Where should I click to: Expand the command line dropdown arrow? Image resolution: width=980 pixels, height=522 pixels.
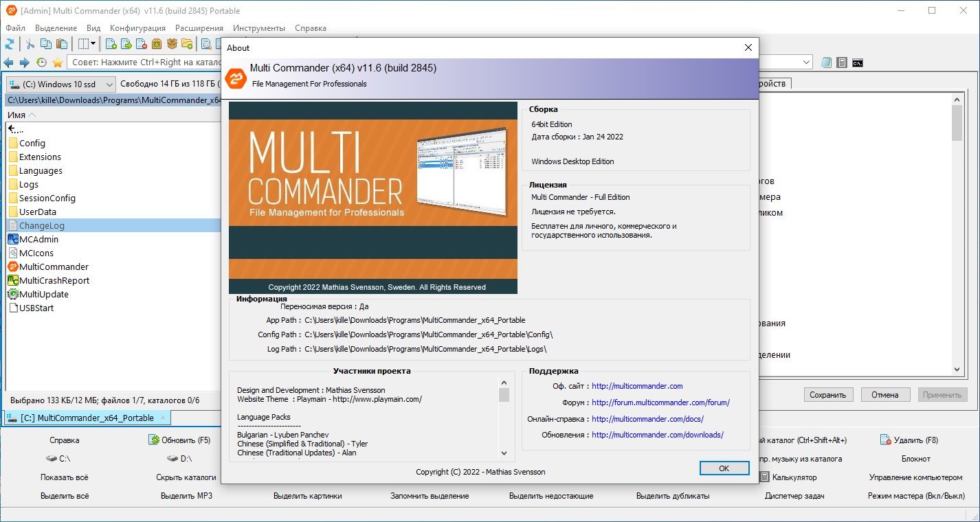pyautogui.click(x=806, y=63)
